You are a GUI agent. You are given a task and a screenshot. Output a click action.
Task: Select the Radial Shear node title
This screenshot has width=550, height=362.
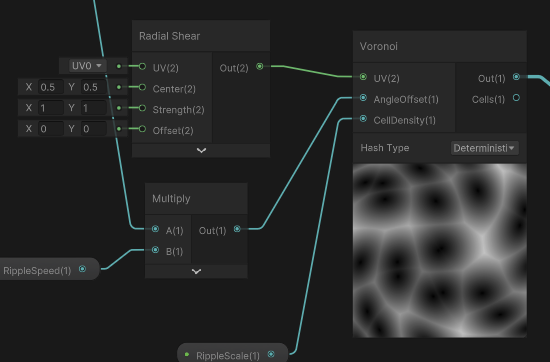point(169,36)
